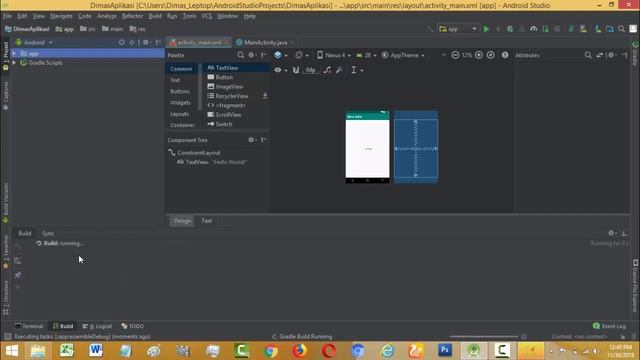Image resolution: width=640 pixels, height=360 pixels.
Task: Open AppTheme theme selector
Action: 403,55
